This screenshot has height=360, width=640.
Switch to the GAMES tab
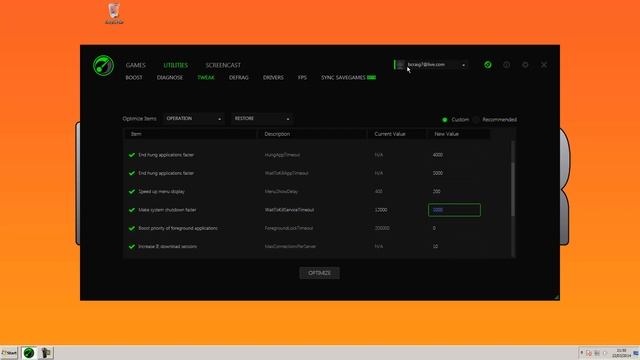pyautogui.click(x=136, y=65)
